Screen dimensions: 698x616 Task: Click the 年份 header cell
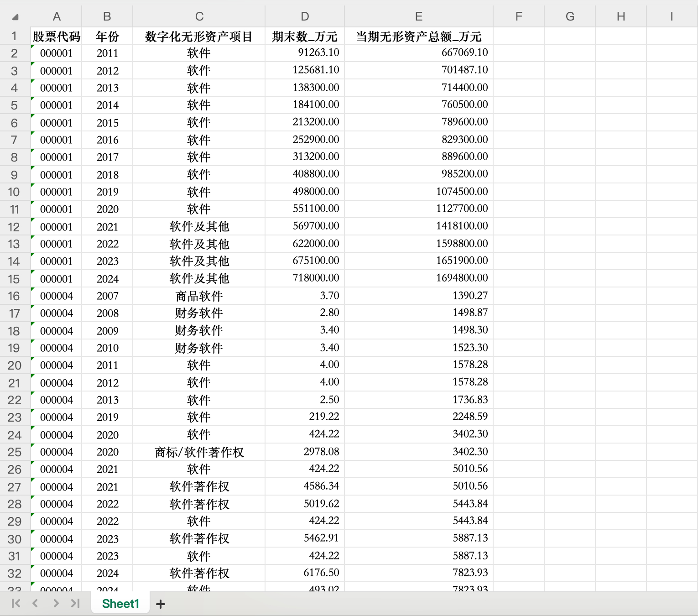pos(107,36)
